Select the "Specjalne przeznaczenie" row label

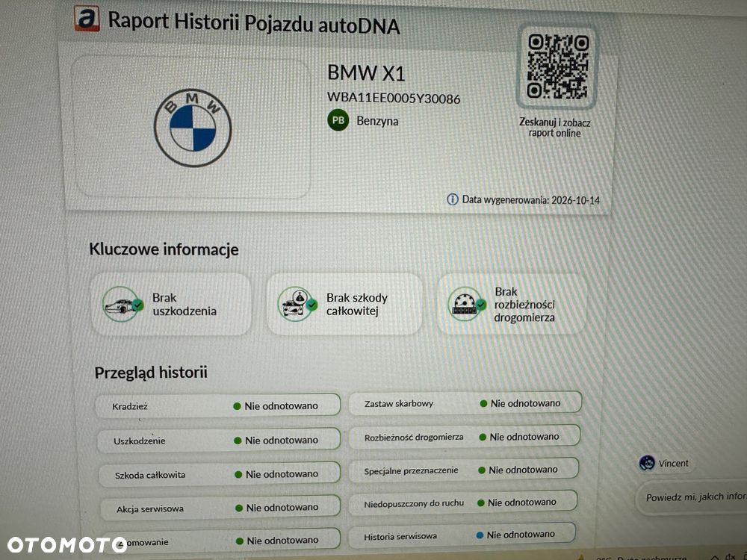click(411, 470)
